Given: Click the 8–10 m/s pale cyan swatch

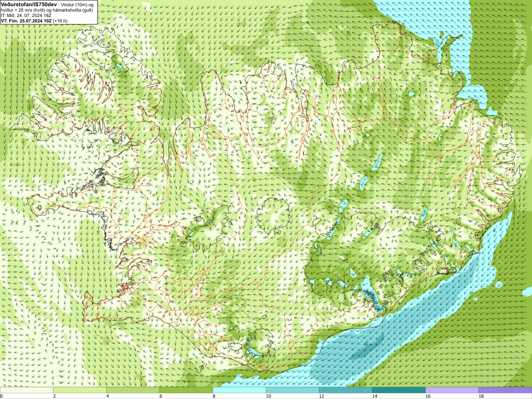Looking at the screenshot, I should click(x=239, y=390).
